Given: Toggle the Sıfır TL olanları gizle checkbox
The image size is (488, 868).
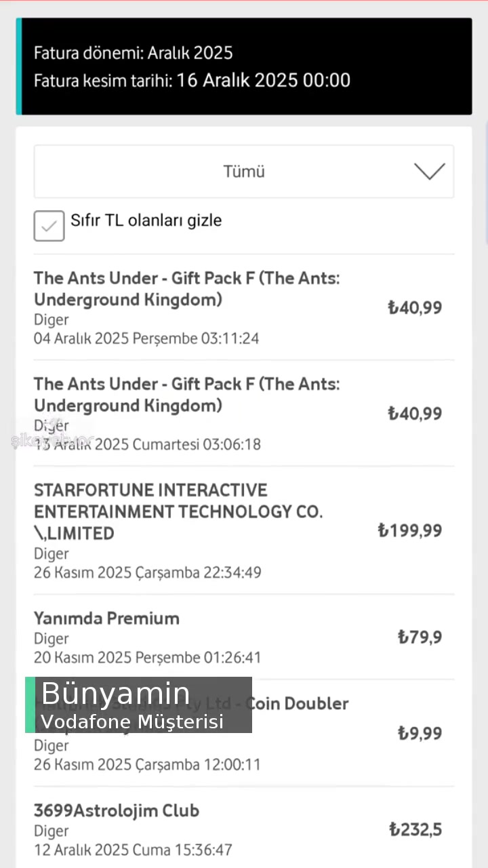Looking at the screenshot, I should click(49, 226).
